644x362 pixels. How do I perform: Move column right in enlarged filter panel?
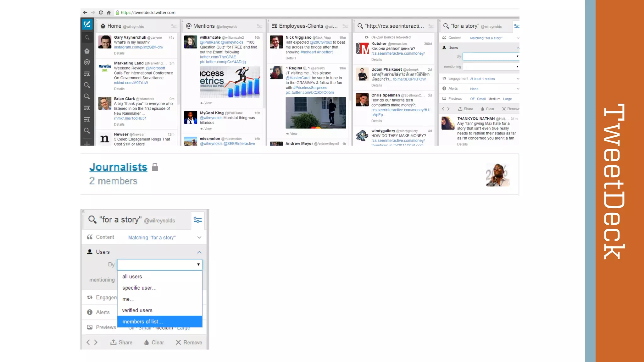[96, 343]
